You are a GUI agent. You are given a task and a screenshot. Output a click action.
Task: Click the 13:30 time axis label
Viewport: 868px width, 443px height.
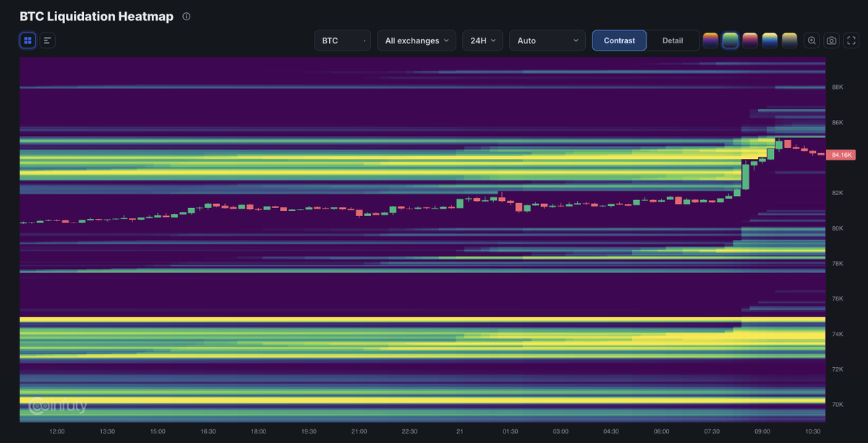tap(107, 431)
